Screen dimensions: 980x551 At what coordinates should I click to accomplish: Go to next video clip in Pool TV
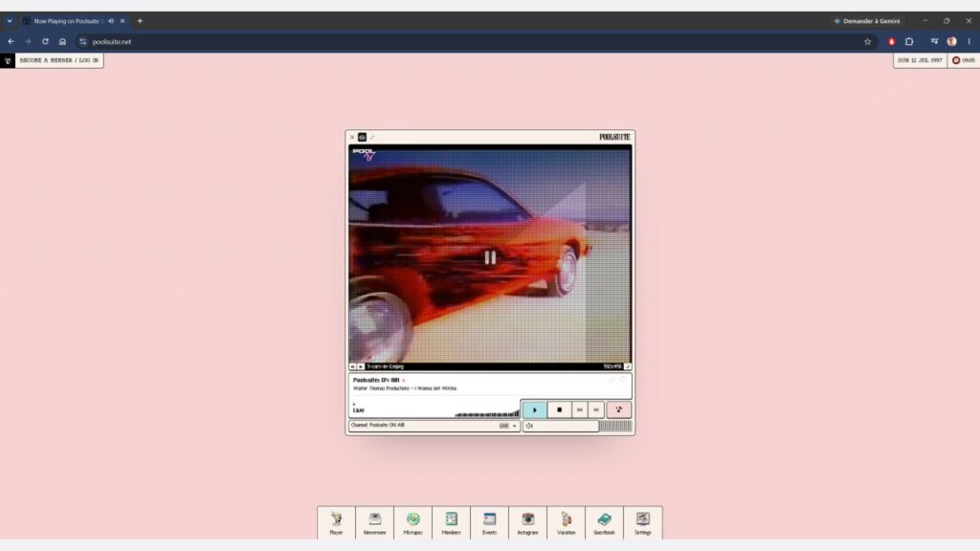point(361,366)
